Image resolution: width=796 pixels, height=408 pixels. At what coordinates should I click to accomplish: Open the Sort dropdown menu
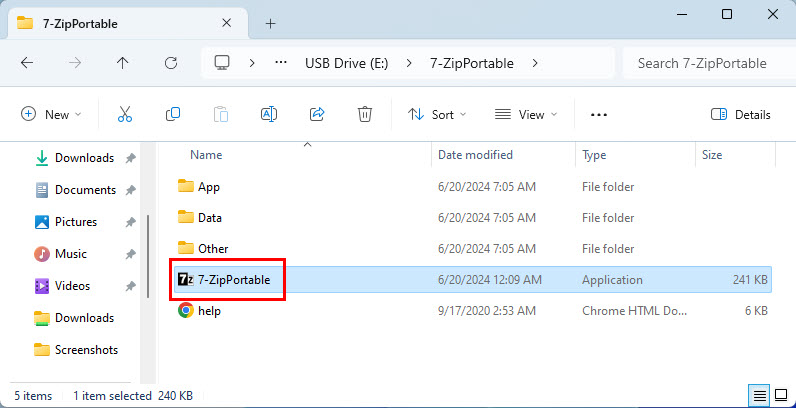click(x=437, y=114)
